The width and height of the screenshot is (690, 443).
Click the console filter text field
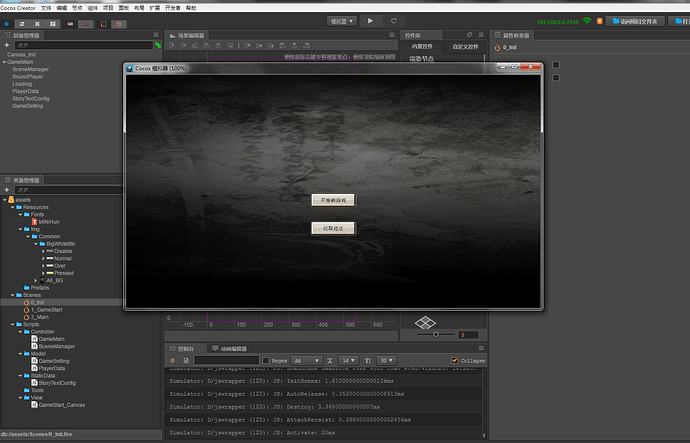(226, 360)
